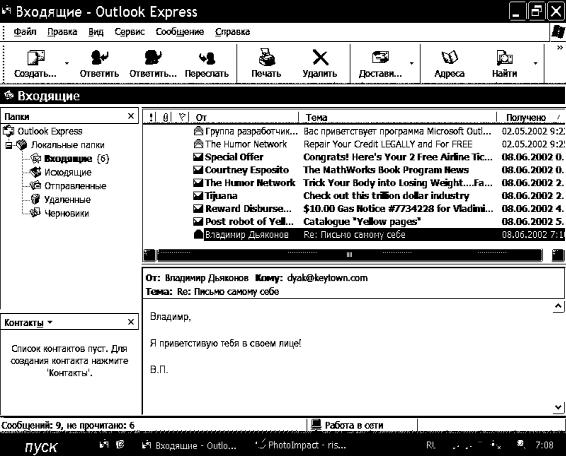Select message from Группа разработчик...

pyautogui.click(x=354, y=131)
